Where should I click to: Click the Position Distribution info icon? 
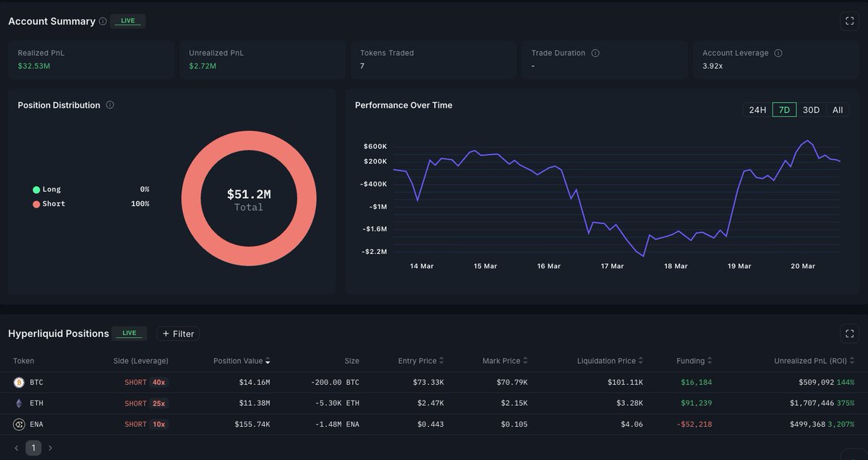coord(110,105)
